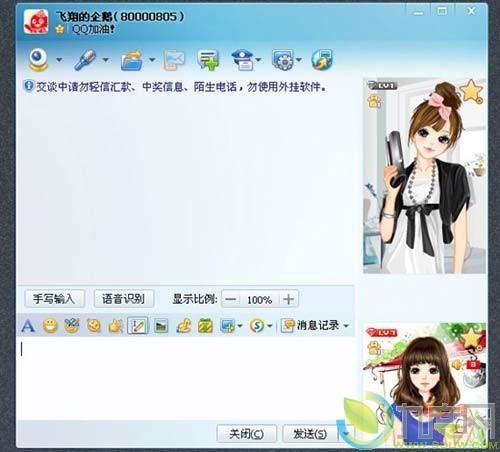Click the 发送(S) button
This screenshot has width=500, height=452.
[x=310, y=434]
